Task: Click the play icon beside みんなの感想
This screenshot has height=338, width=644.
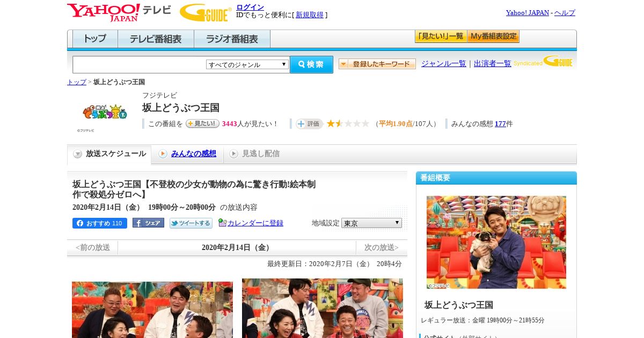Action: point(163,154)
